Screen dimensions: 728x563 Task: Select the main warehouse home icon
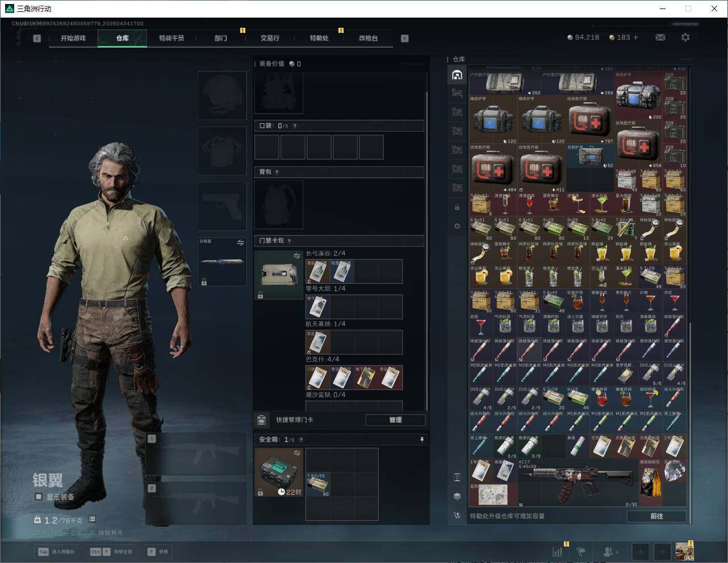pyautogui.click(x=457, y=74)
